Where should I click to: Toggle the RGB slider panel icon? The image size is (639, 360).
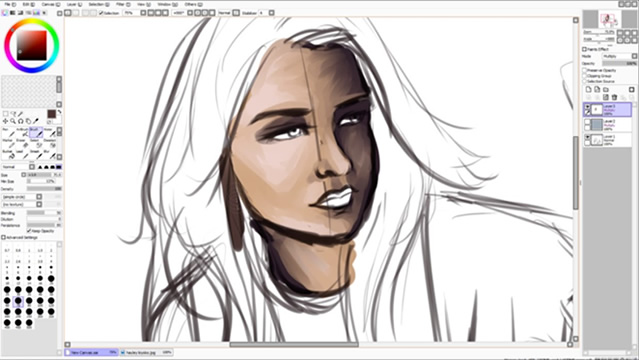(13, 13)
